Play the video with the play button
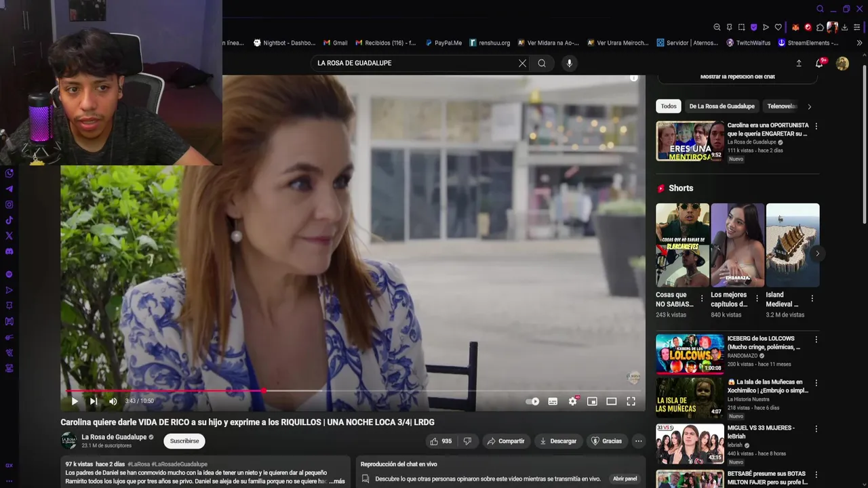This screenshot has height=488, width=868. point(75,401)
